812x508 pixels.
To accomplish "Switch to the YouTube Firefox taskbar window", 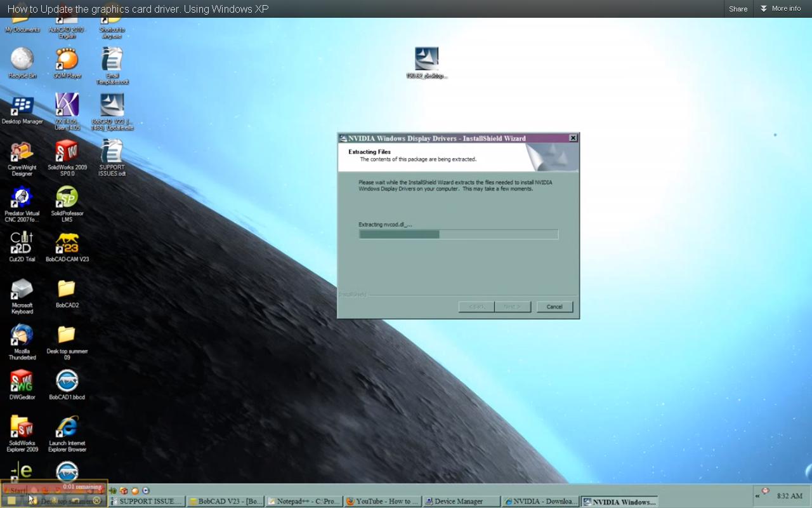I will click(x=383, y=502).
